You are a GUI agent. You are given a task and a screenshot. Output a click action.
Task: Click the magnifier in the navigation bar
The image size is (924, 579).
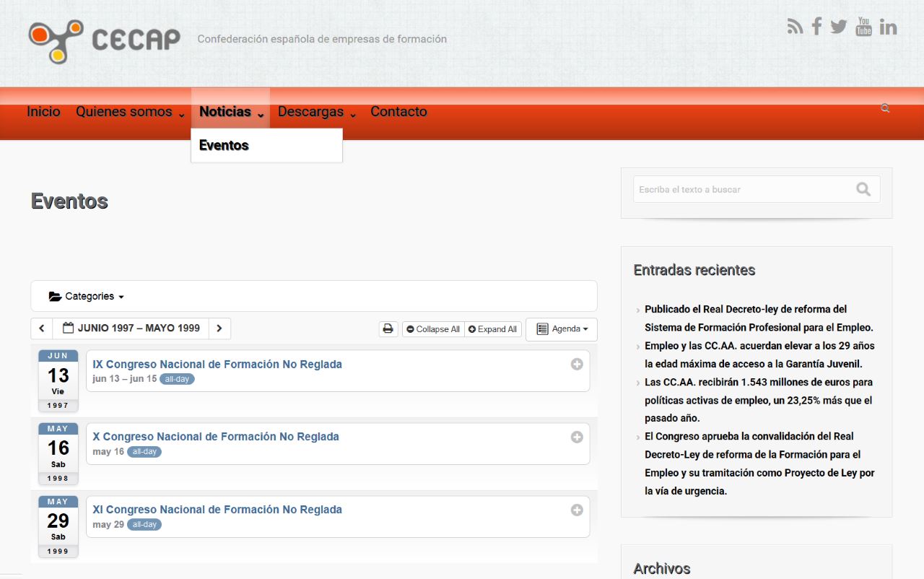[885, 108]
